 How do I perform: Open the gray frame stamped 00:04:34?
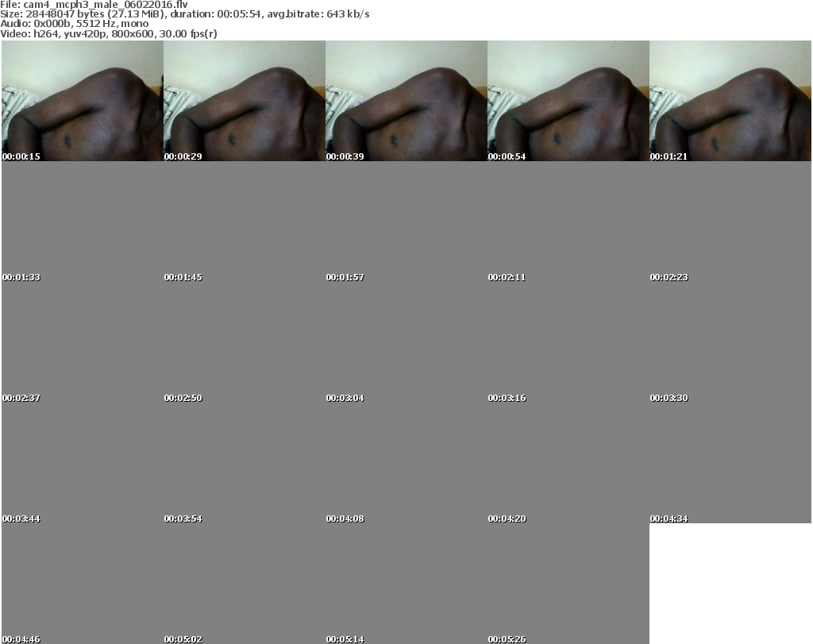point(730,463)
